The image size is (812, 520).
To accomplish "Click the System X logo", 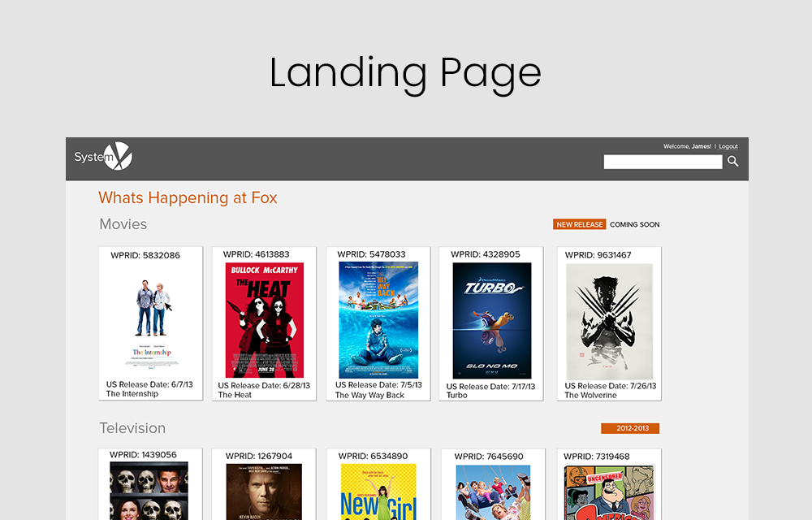I will [x=103, y=156].
